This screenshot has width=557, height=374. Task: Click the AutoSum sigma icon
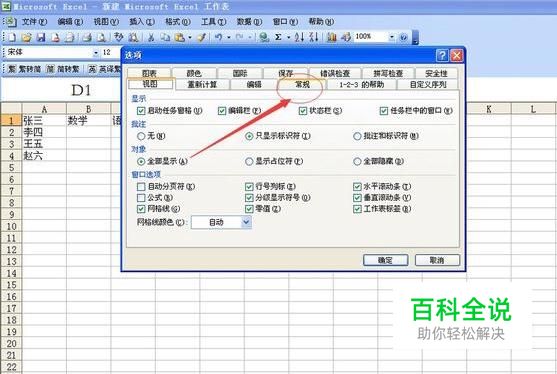tap(278, 37)
